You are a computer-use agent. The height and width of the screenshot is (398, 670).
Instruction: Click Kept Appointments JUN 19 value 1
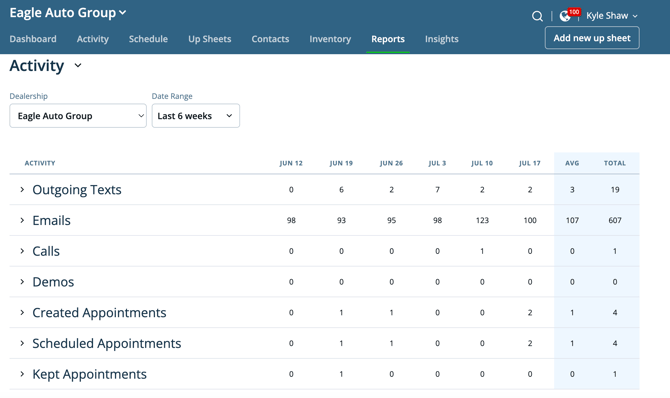(x=341, y=374)
